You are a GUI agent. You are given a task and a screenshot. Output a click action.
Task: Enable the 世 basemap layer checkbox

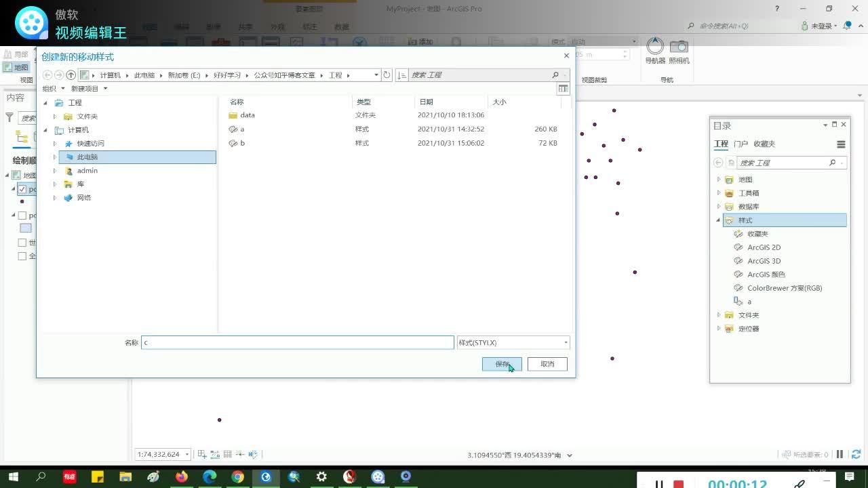click(x=22, y=242)
